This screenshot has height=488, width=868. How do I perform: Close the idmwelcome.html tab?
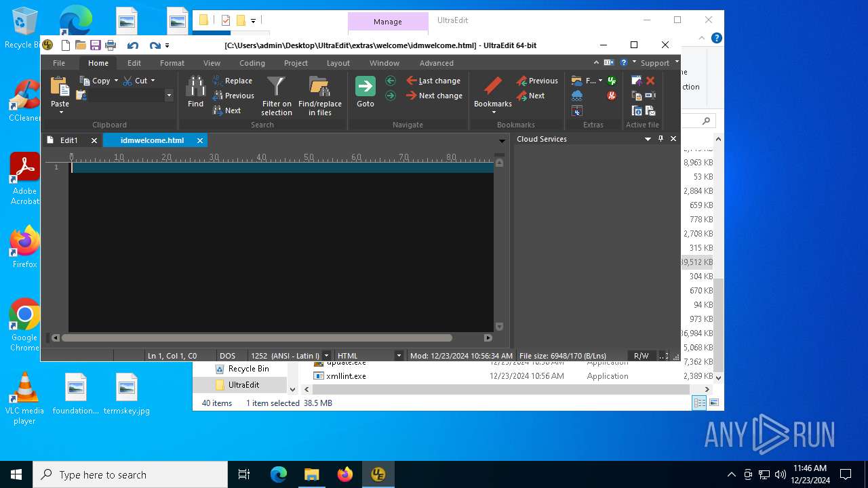coord(200,140)
